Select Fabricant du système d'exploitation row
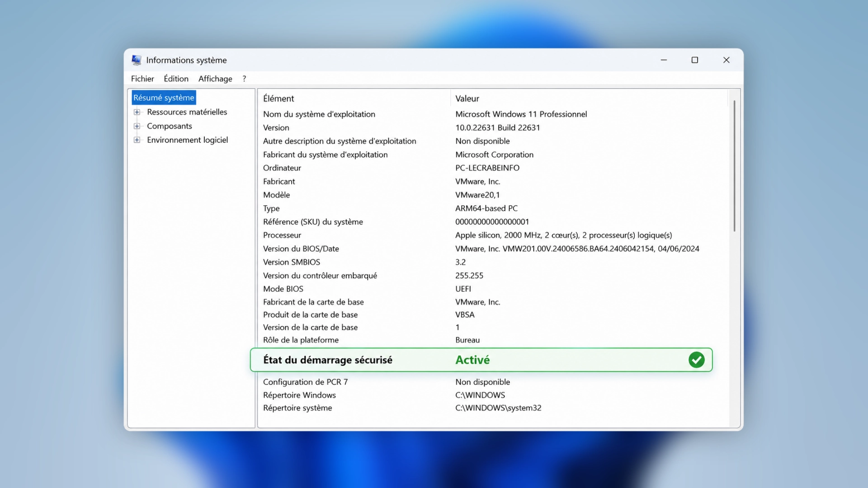The image size is (868, 488). pyautogui.click(x=325, y=155)
